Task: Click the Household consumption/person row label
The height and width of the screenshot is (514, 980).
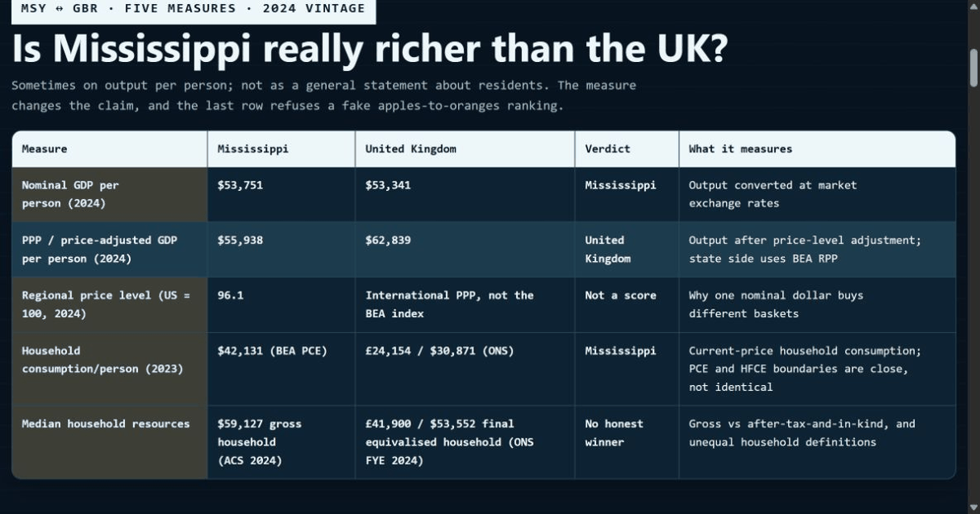Action: click(x=110, y=369)
